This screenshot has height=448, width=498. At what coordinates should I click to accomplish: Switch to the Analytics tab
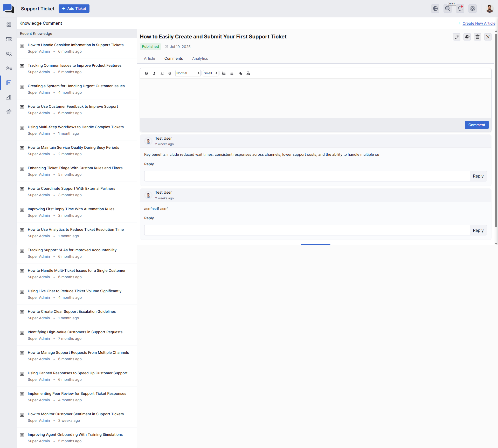tap(200, 58)
